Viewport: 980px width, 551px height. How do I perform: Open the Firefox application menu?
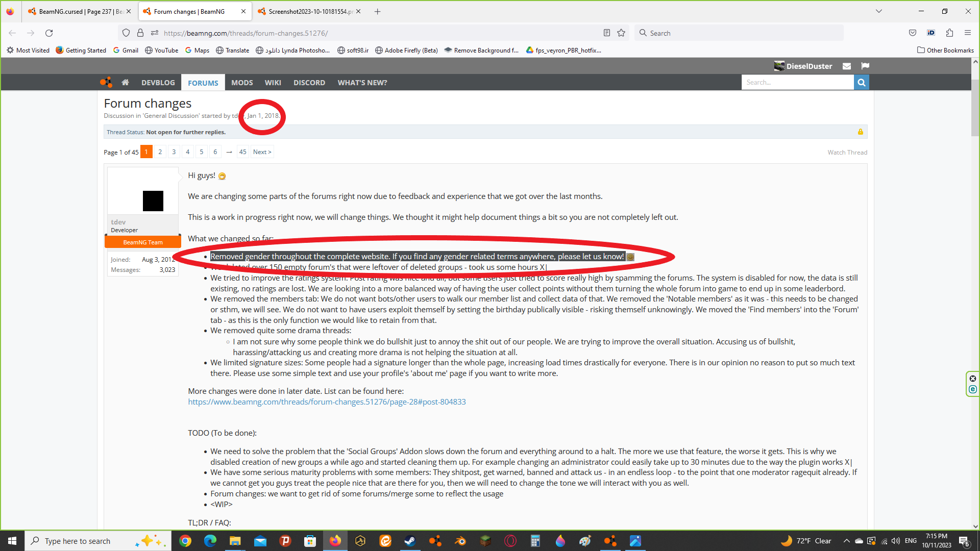968,33
